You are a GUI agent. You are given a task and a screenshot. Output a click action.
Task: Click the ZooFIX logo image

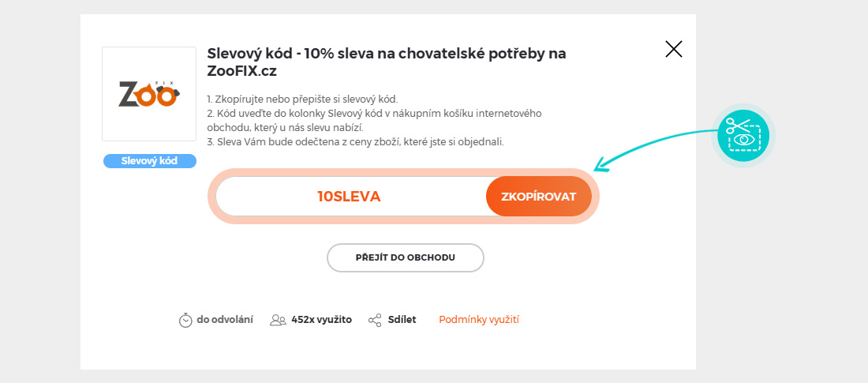[149, 94]
